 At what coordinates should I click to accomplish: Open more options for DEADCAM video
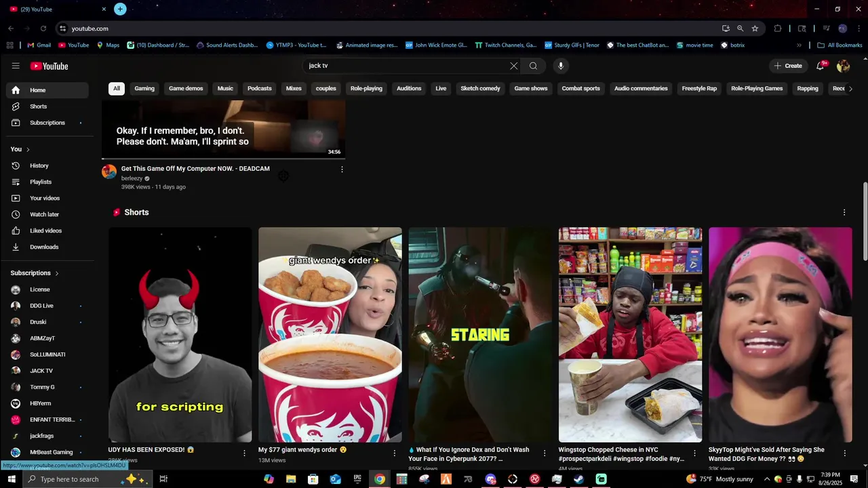(x=342, y=169)
